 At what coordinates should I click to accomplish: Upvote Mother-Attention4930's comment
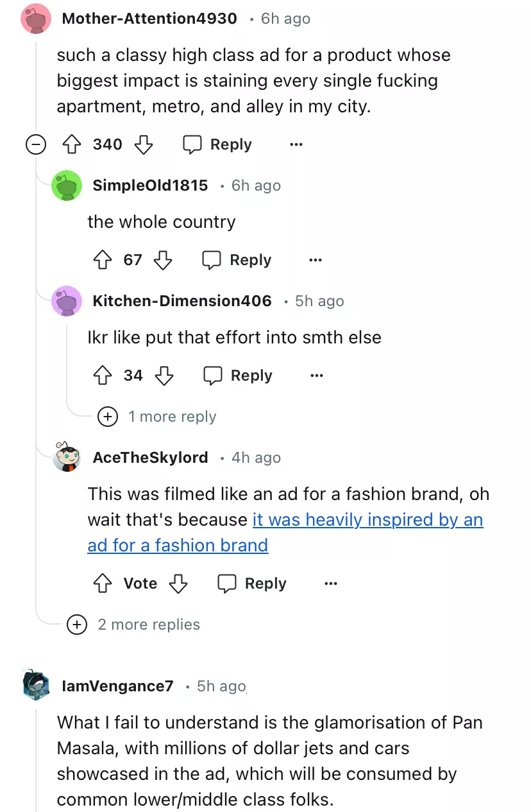click(71, 144)
